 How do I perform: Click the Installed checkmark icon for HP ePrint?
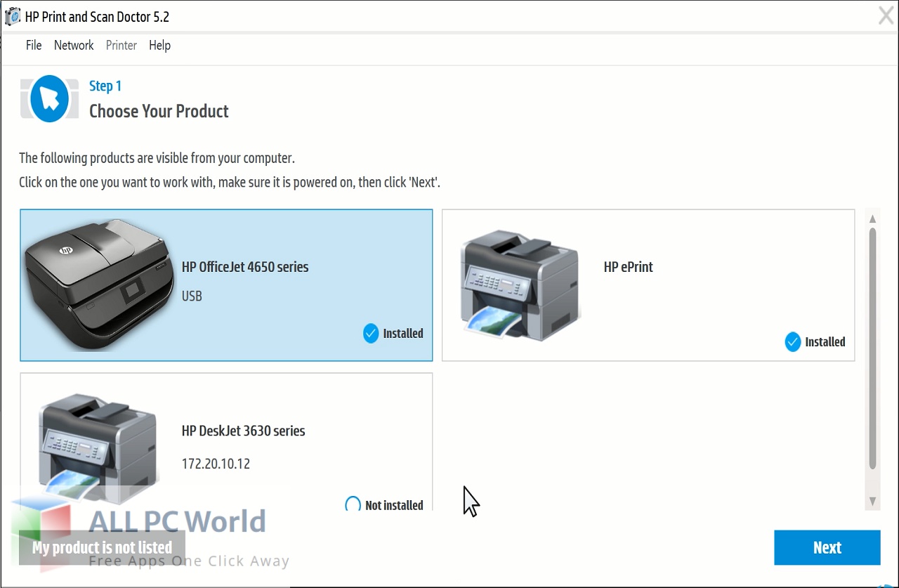(793, 342)
